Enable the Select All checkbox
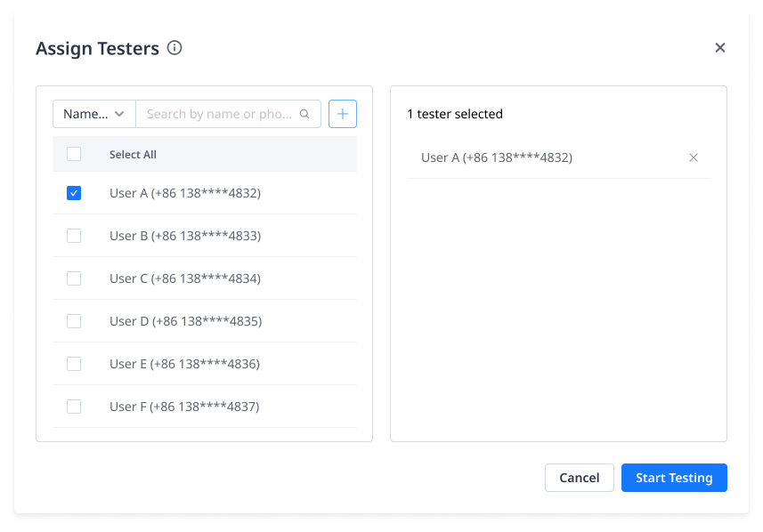Screen dimensions: 763x532 click(74, 153)
